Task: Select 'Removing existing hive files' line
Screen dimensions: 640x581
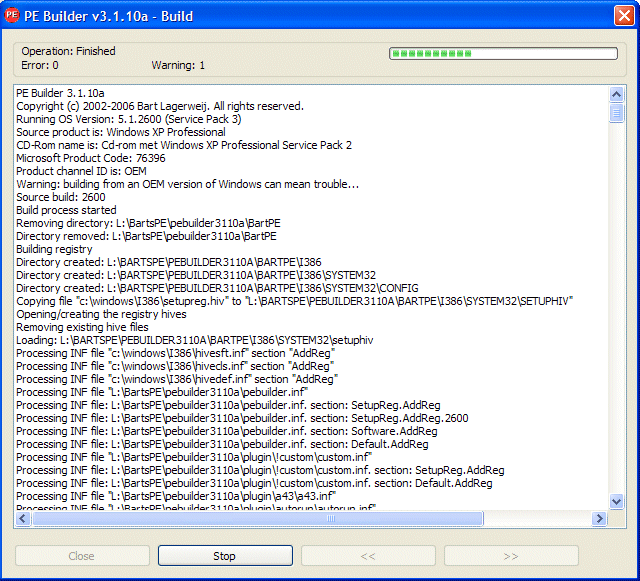Action: [82, 327]
